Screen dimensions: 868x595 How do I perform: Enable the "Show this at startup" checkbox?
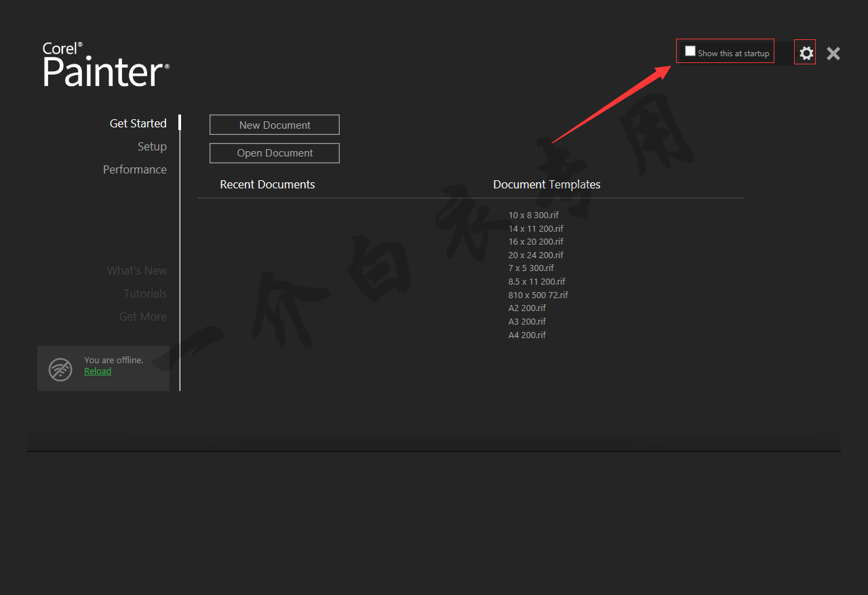pyautogui.click(x=690, y=51)
